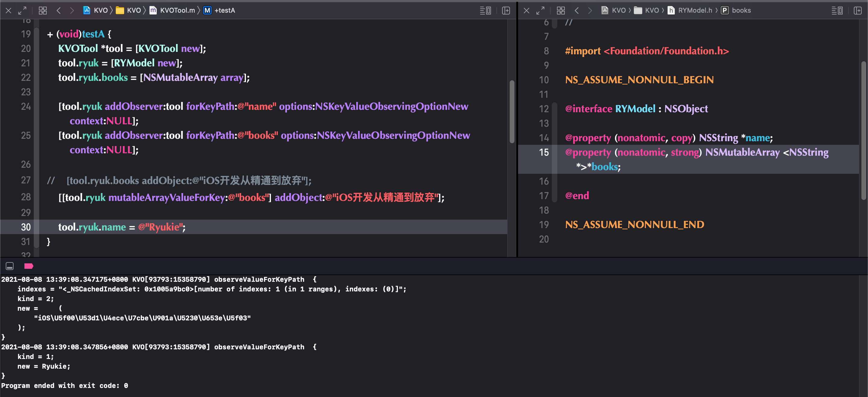This screenshot has height=397, width=868.
Task: Open related items grid in left editor
Action: [43, 11]
